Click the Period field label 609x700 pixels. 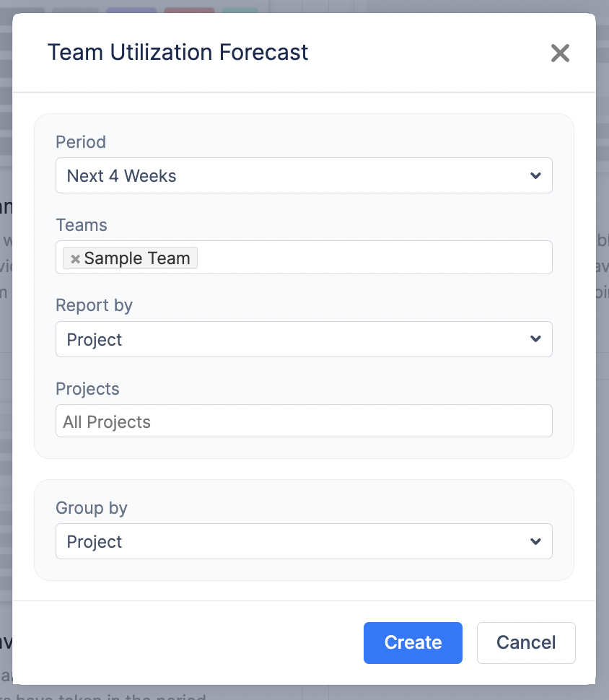(81, 141)
